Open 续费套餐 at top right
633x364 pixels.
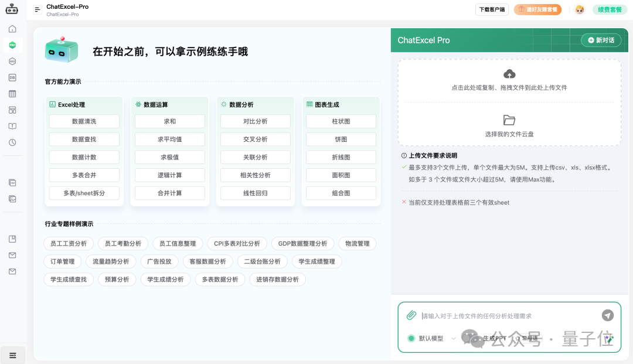(x=610, y=9)
